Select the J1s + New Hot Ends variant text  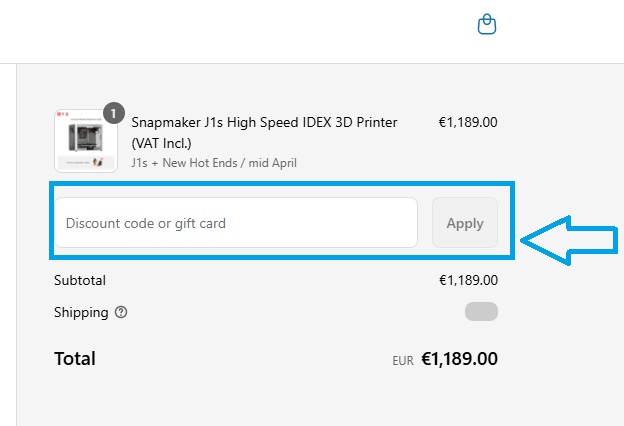pos(213,162)
